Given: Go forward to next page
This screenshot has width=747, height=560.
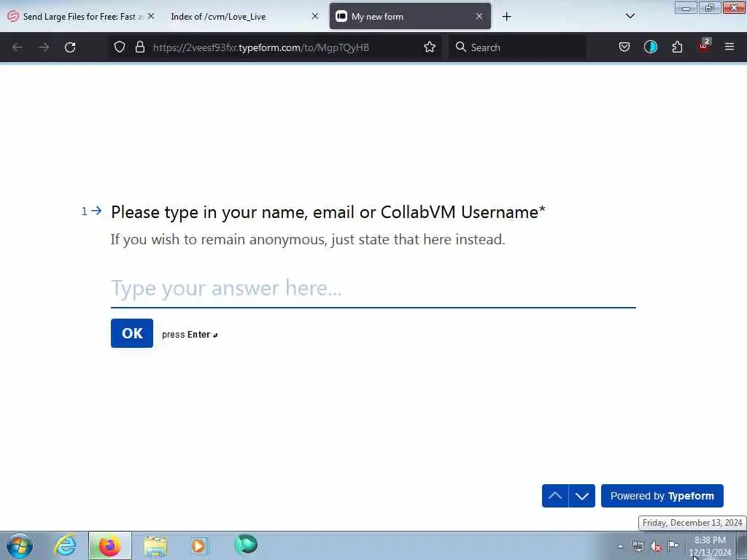Looking at the screenshot, I should 44,47.
